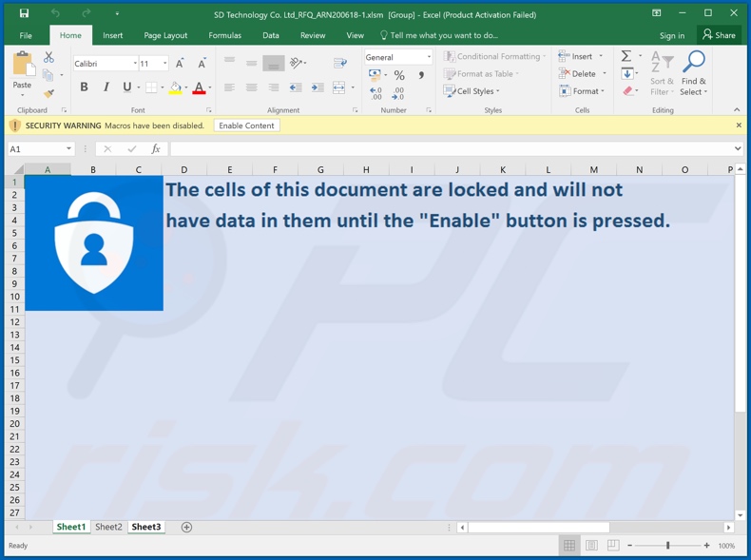Click Insert cells button

click(575, 56)
